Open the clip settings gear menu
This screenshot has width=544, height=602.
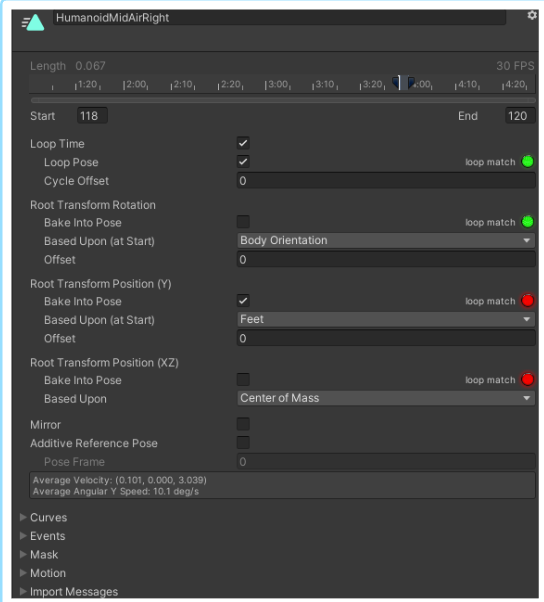[x=532, y=15]
